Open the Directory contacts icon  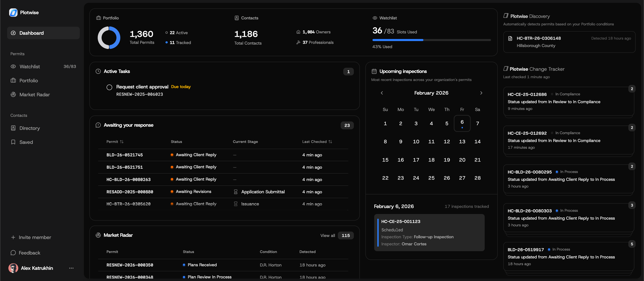click(x=13, y=128)
